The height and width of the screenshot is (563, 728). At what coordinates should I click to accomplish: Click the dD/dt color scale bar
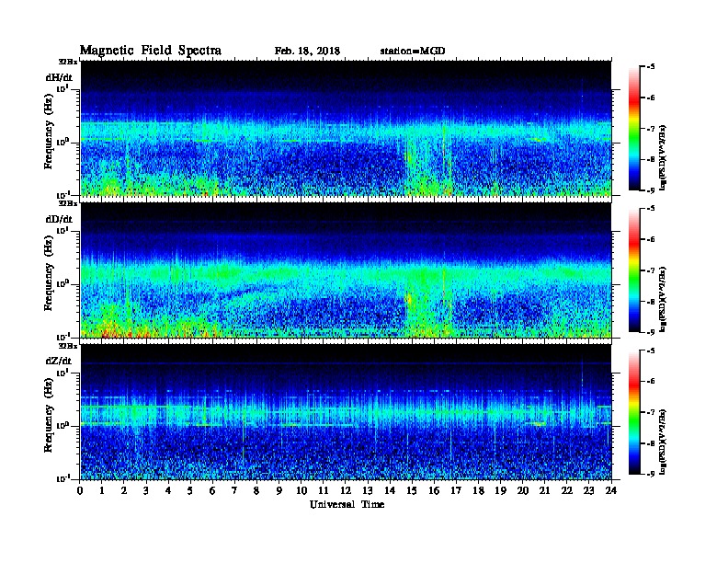(x=634, y=270)
